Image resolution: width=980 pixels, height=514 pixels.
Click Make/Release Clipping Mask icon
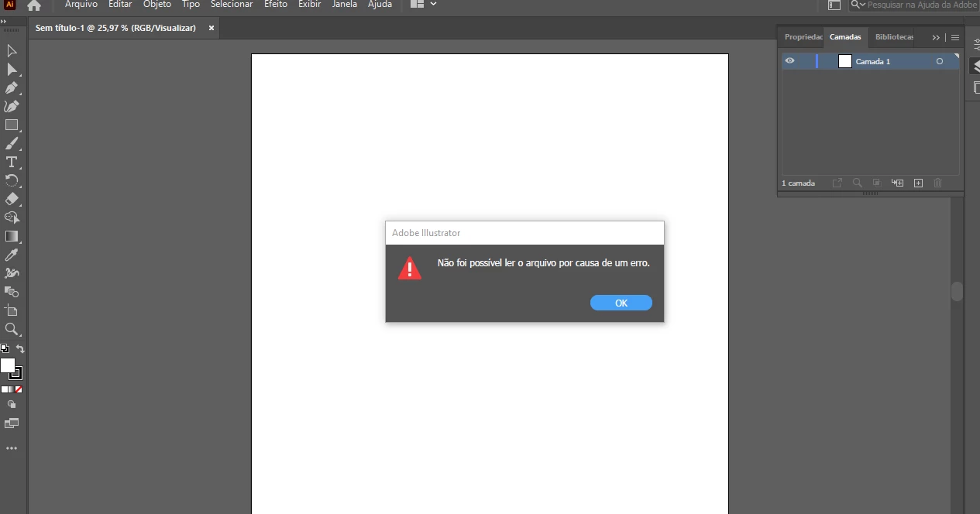click(877, 183)
